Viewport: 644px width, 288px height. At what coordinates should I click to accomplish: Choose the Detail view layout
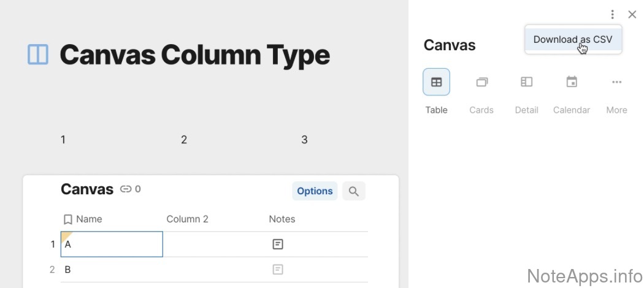click(526, 82)
